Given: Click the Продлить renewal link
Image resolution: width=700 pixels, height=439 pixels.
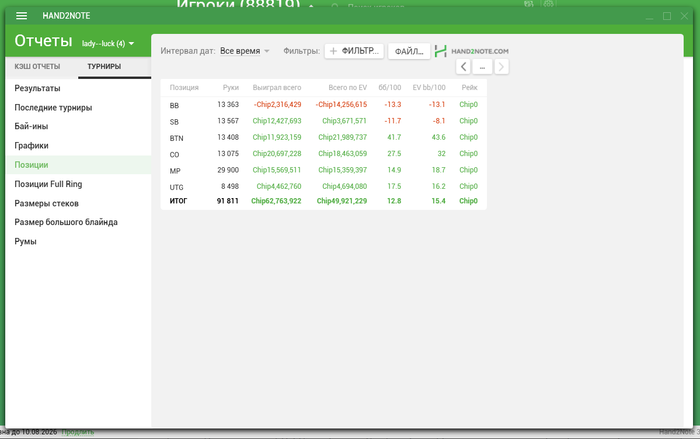Looking at the screenshot, I should click(x=78, y=432).
